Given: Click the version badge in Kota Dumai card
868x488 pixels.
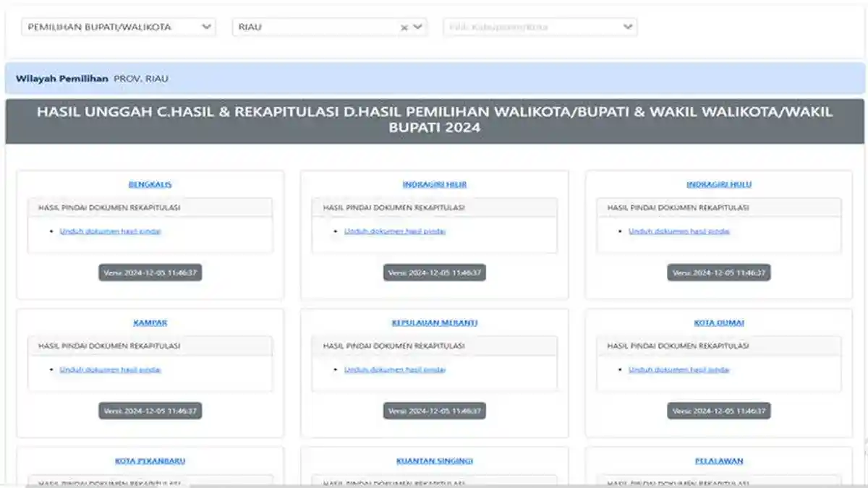Looking at the screenshot, I should click(x=719, y=411).
